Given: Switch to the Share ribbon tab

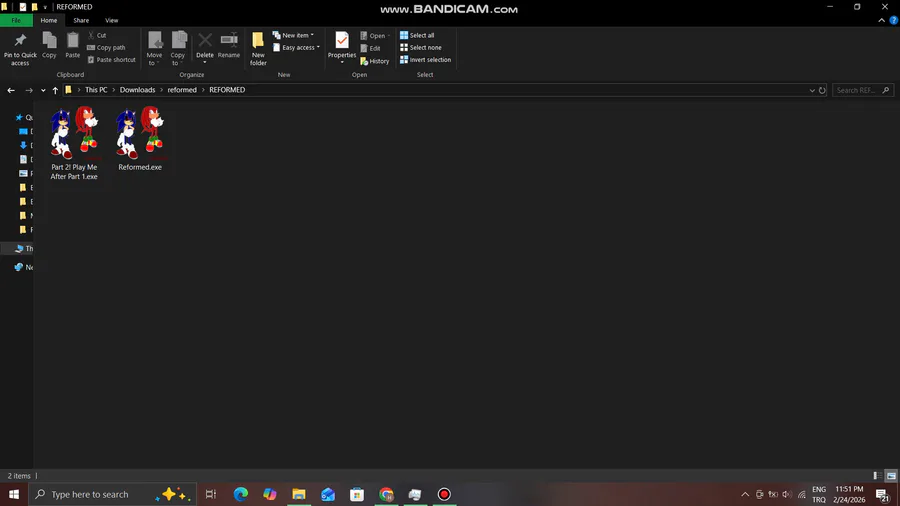Looking at the screenshot, I should click(x=81, y=20).
